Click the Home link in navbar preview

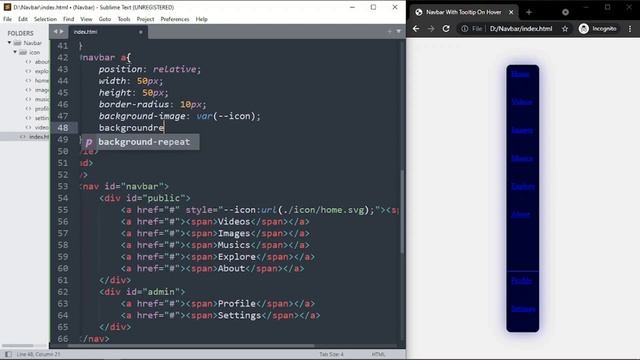point(520,74)
